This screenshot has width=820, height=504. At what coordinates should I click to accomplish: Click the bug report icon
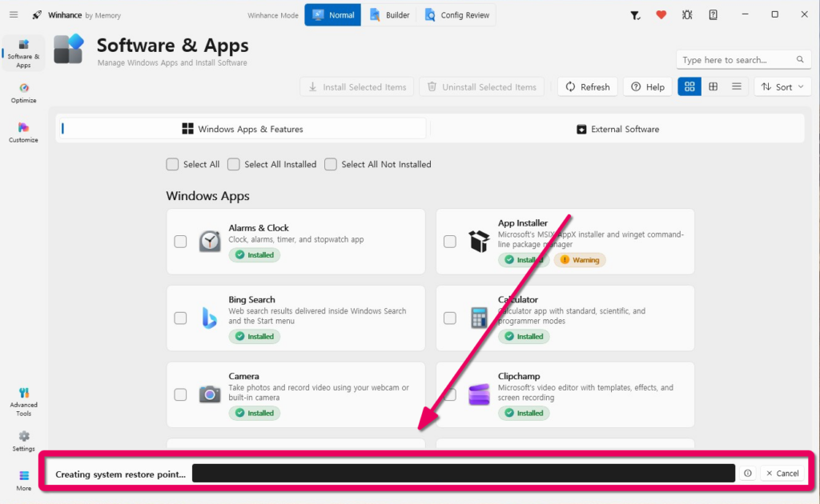pos(687,15)
